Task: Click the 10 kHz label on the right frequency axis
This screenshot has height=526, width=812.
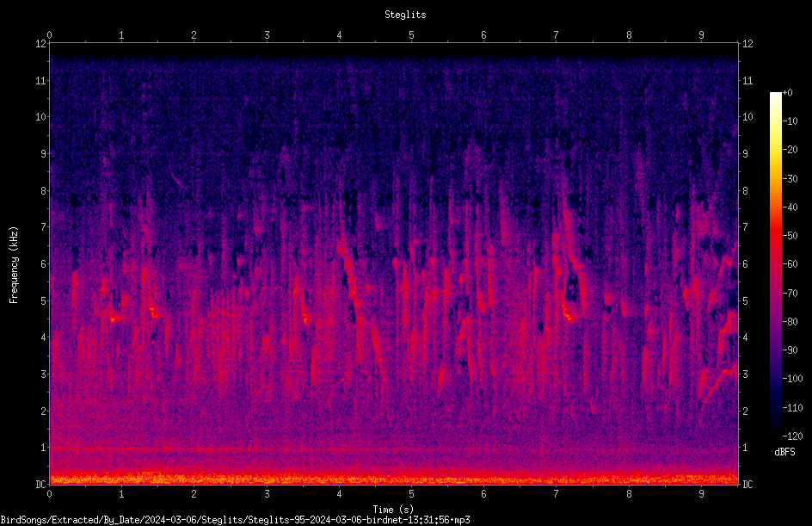Action: [747, 116]
